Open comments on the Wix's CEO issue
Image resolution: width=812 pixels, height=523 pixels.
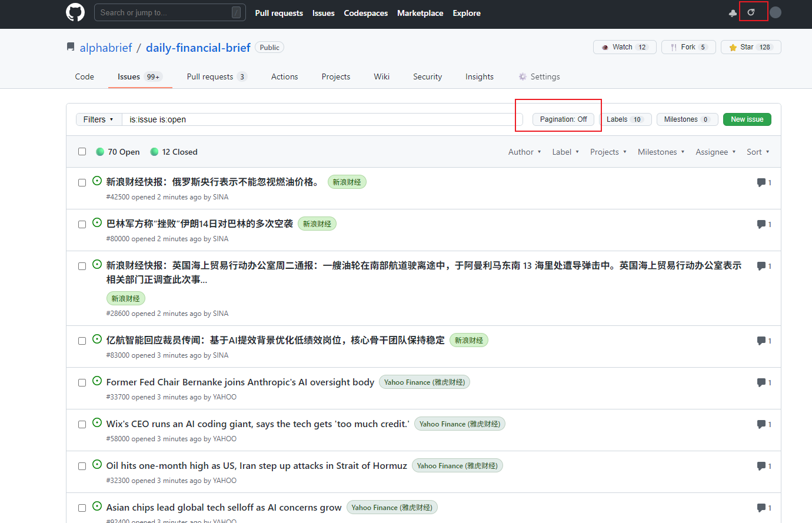764,424
